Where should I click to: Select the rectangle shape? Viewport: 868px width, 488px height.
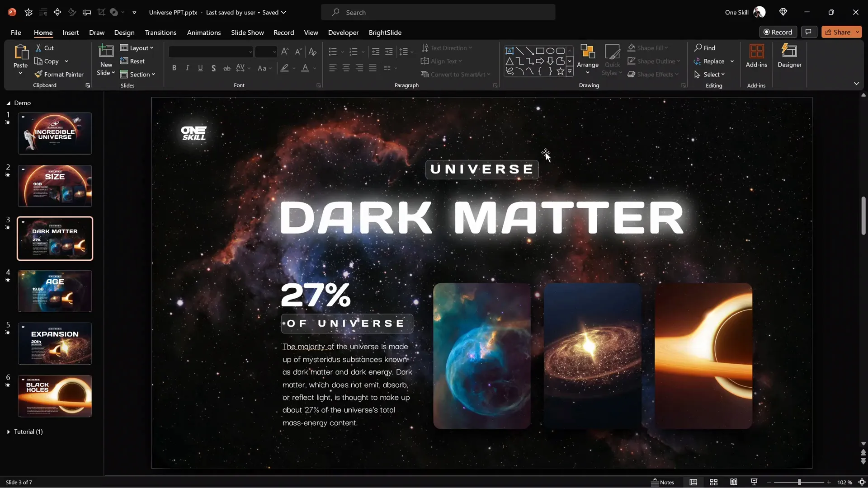(540, 51)
